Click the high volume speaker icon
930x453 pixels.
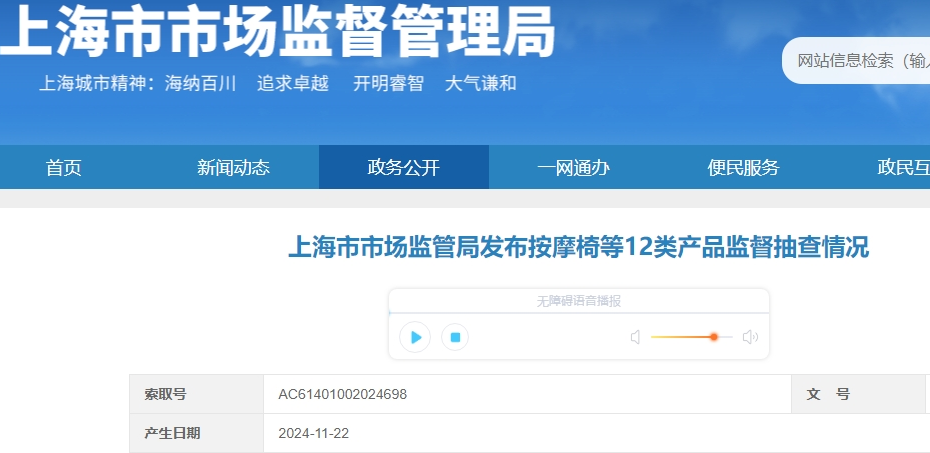[x=750, y=337]
